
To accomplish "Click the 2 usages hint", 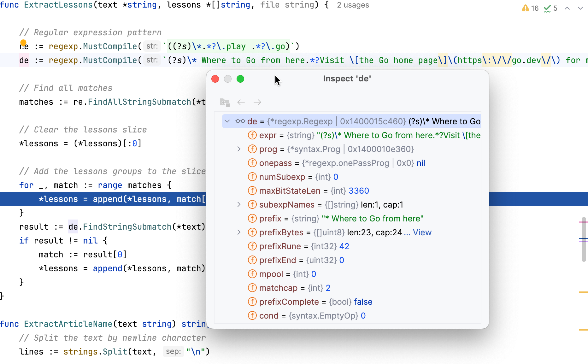I will [353, 5].
